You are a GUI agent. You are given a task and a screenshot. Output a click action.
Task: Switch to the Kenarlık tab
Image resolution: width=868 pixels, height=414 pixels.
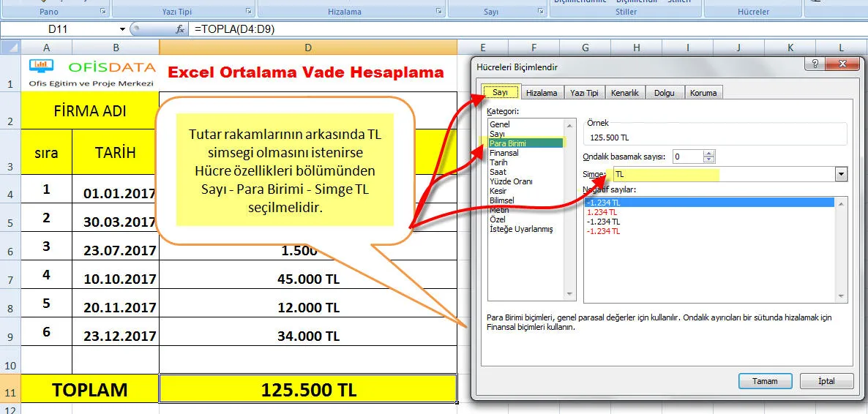point(624,93)
